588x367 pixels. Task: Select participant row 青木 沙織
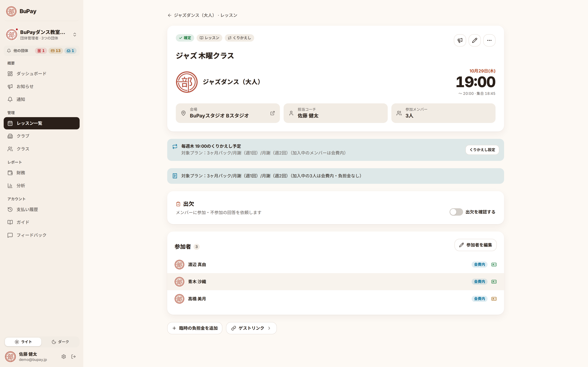pos(335,282)
